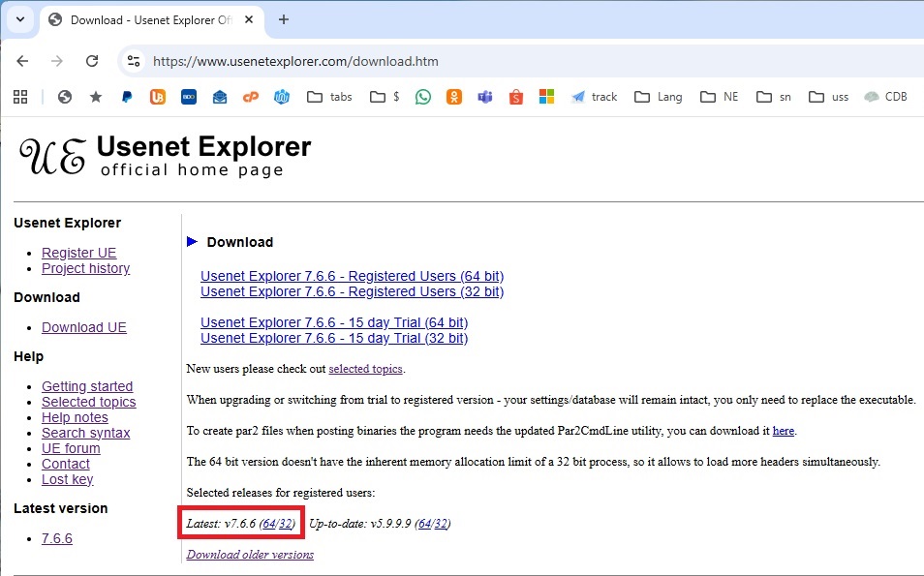This screenshot has height=576, width=924.
Task: Expand the 'Lang' bookmark folder
Action: point(658,97)
